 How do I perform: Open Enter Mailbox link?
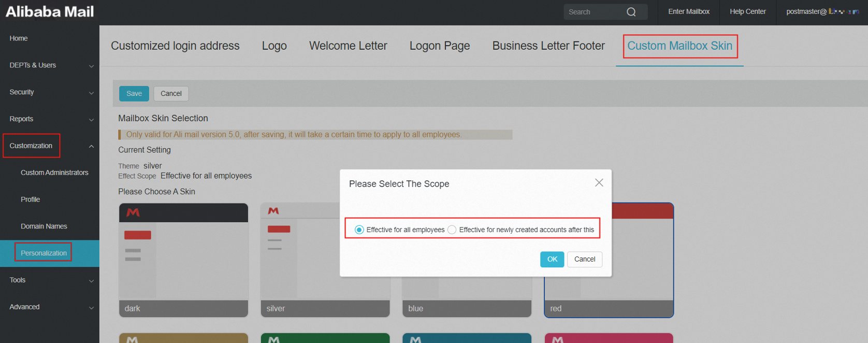pos(689,11)
